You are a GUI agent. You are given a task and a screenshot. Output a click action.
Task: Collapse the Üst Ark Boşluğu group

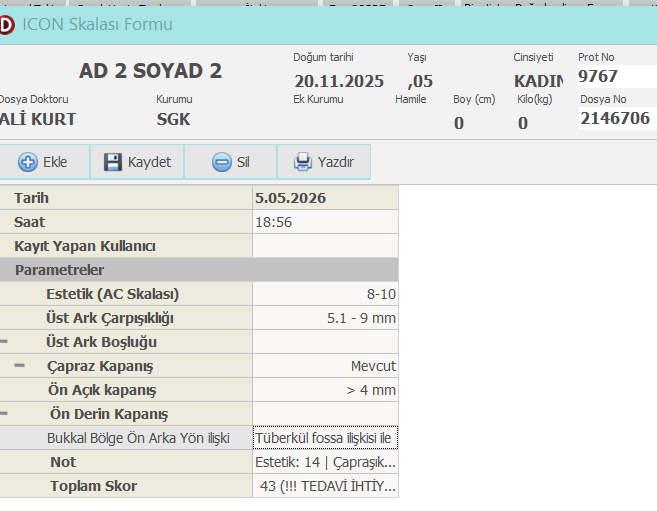4,342
